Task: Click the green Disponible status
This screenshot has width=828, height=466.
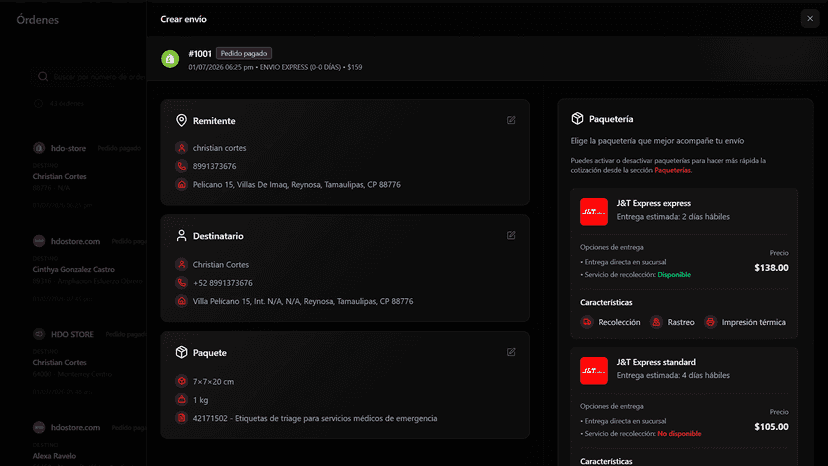Action: point(674,275)
